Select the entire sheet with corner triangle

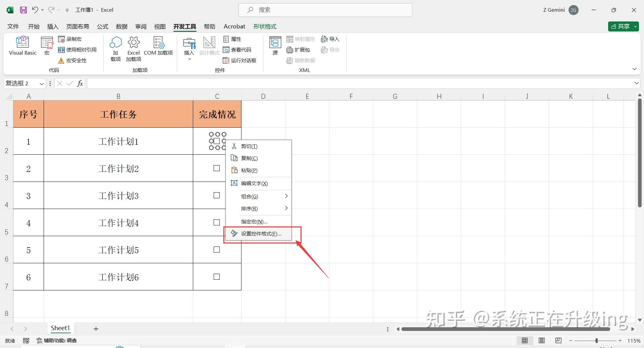8,96
